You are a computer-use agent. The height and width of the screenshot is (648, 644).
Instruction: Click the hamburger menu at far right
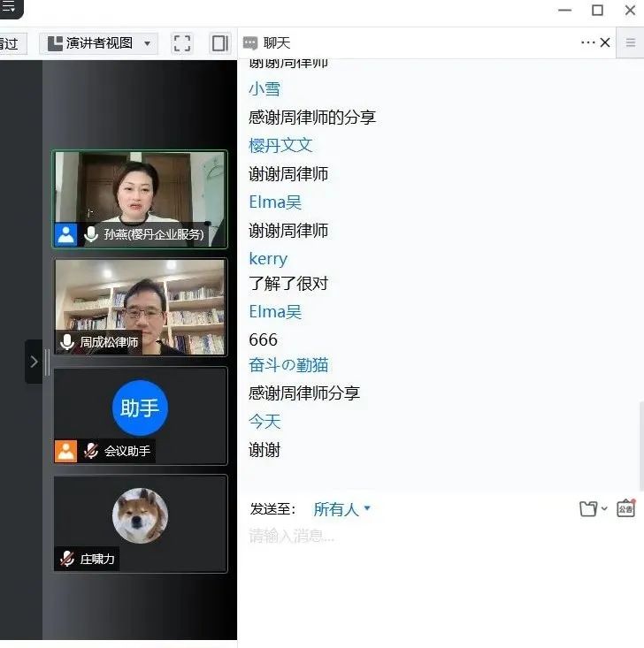[631, 42]
